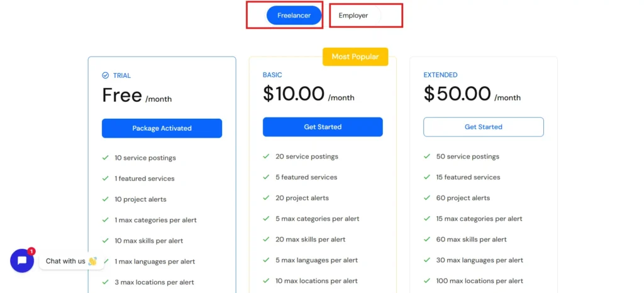Open the Chat with us message
This screenshot has height=293, width=644.
point(65,261)
